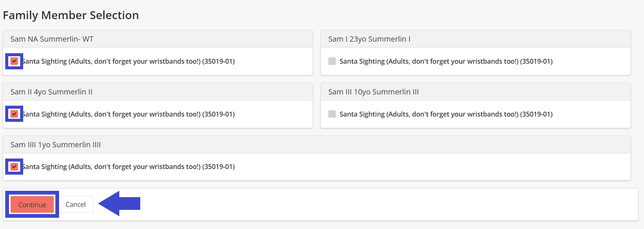Click the Sam IIII 1yo Summerlin IIII header
644x229 pixels.
pos(55,145)
